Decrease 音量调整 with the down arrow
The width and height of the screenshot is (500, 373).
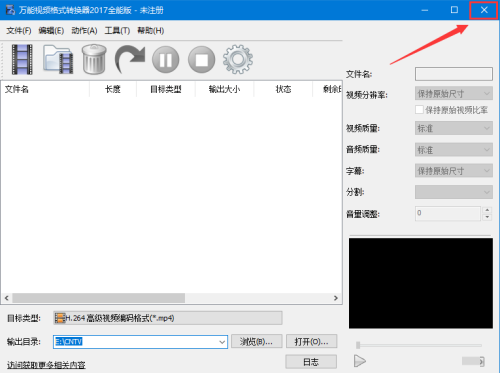[487, 217]
